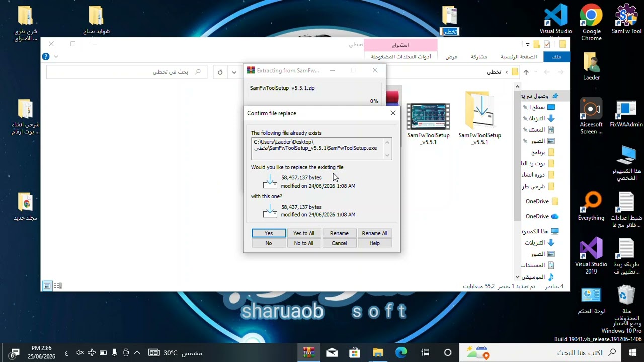644x362 pixels.
Task: Choose No to All in replace dialog
Action: (304, 243)
